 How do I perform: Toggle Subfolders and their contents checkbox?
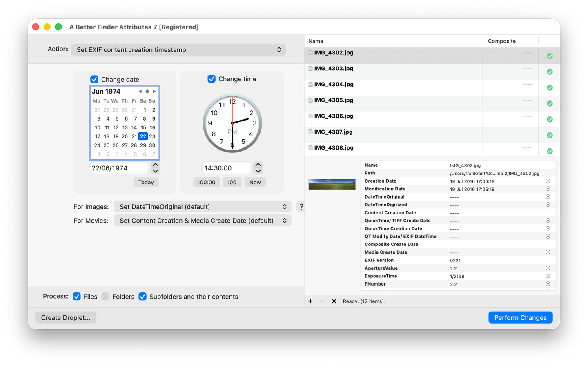click(x=143, y=297)
